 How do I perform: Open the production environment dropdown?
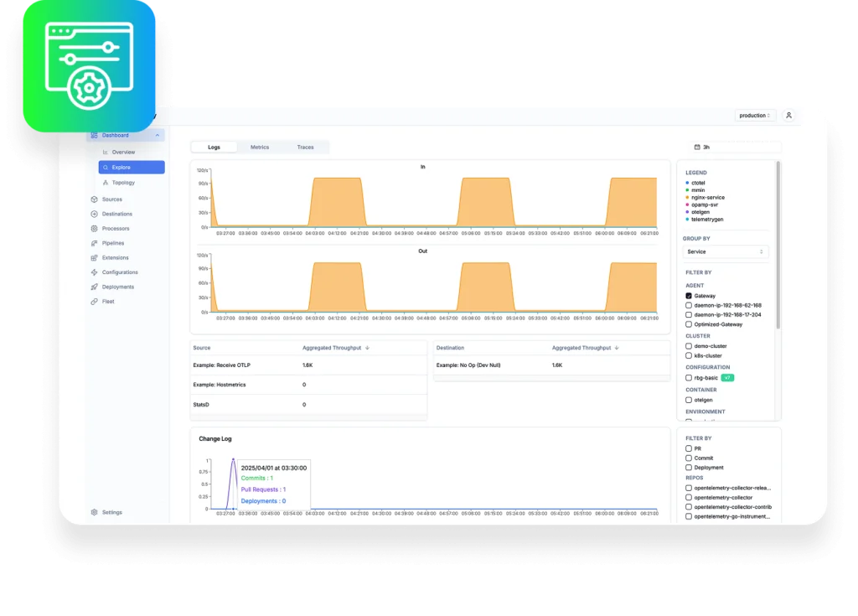point(756,116)
